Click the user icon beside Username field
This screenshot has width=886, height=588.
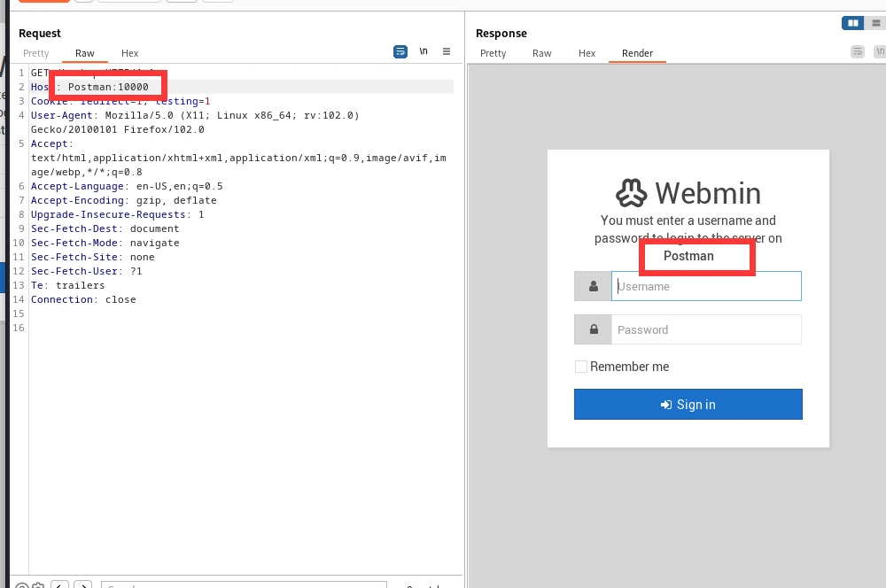(593, 286)
